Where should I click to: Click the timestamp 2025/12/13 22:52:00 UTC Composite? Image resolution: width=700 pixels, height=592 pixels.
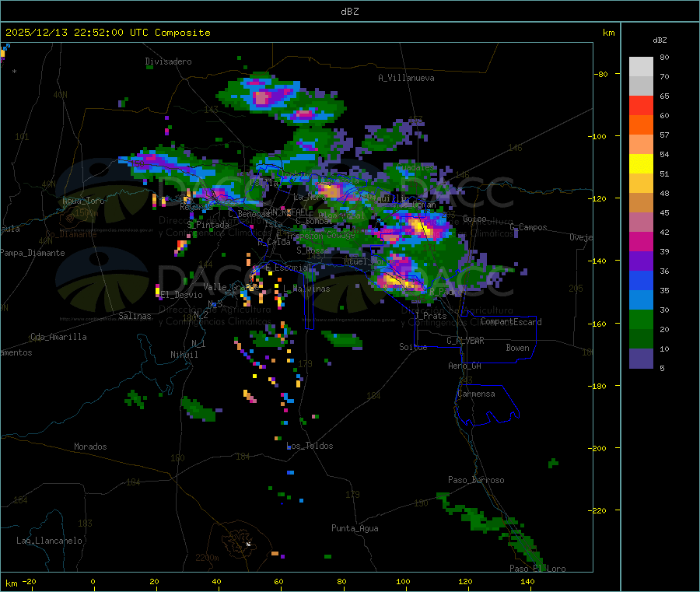107,33
